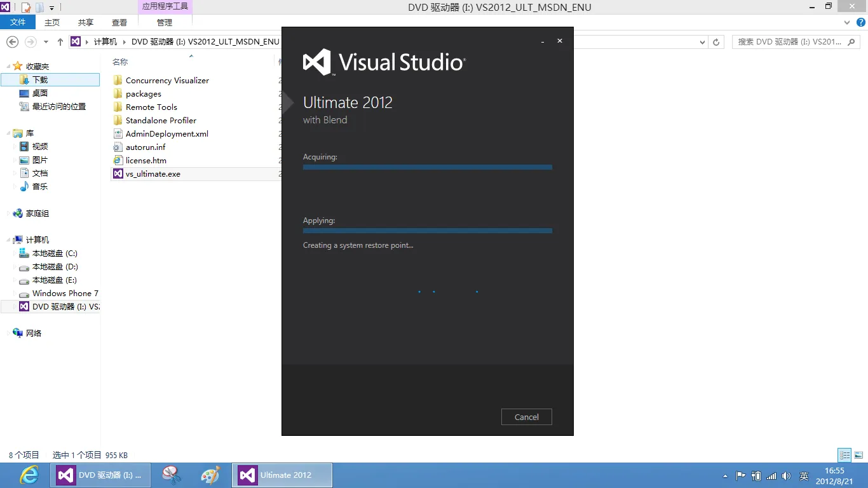Switch to large icons view layout
This screenshot has width=868, height=488.
pos(858,455)
